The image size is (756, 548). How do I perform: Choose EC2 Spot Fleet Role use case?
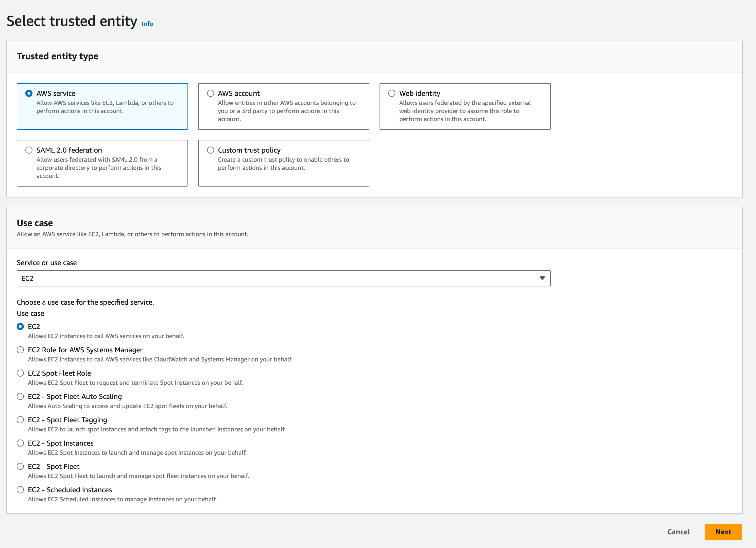pos(20,373)
